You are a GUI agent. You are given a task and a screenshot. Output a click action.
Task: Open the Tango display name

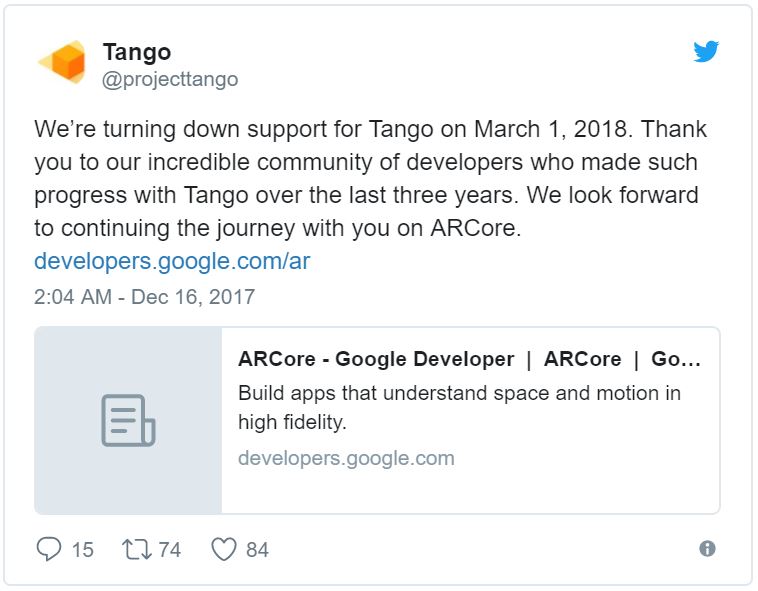point(137,52)
